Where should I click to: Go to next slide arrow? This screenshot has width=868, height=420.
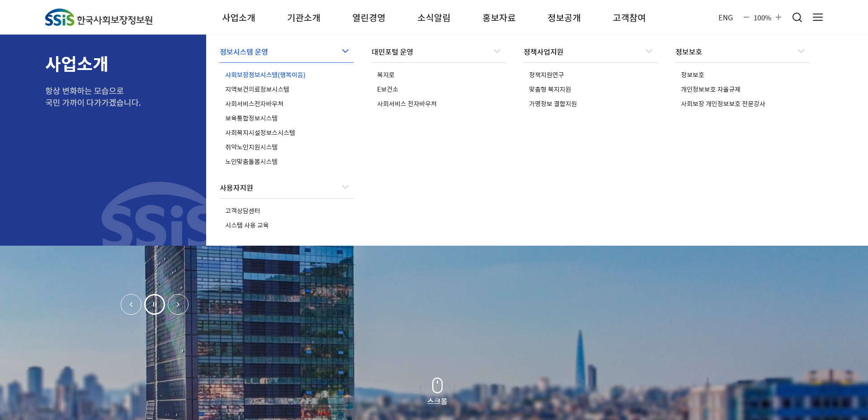point(178,304)
